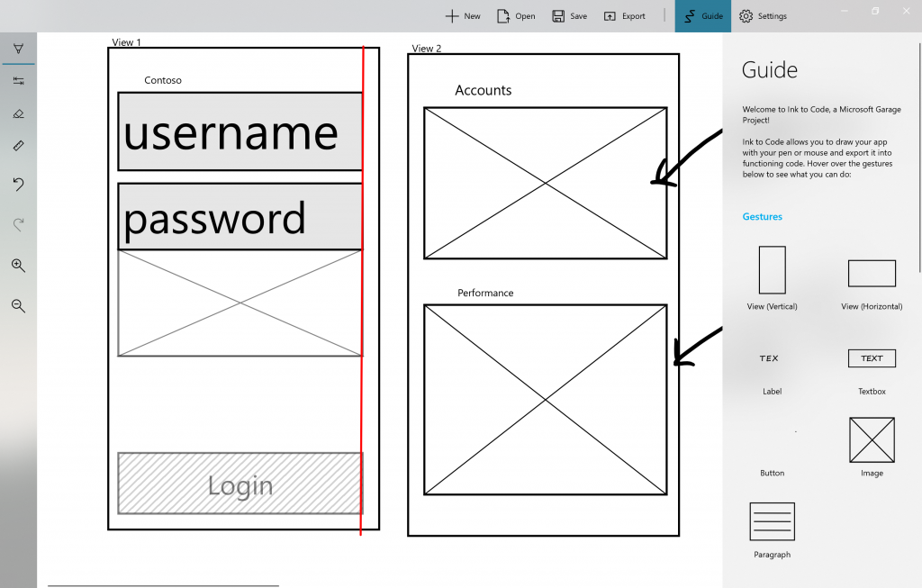
Task: Zoom in on the canvas
Action: pos(18,265)
